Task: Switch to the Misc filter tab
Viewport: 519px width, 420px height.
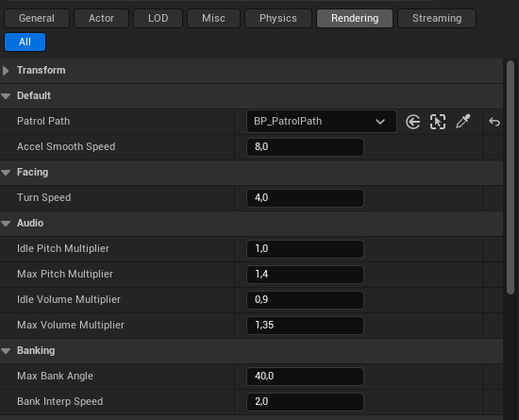Action: pyautogui.click(x=213, y=18)
